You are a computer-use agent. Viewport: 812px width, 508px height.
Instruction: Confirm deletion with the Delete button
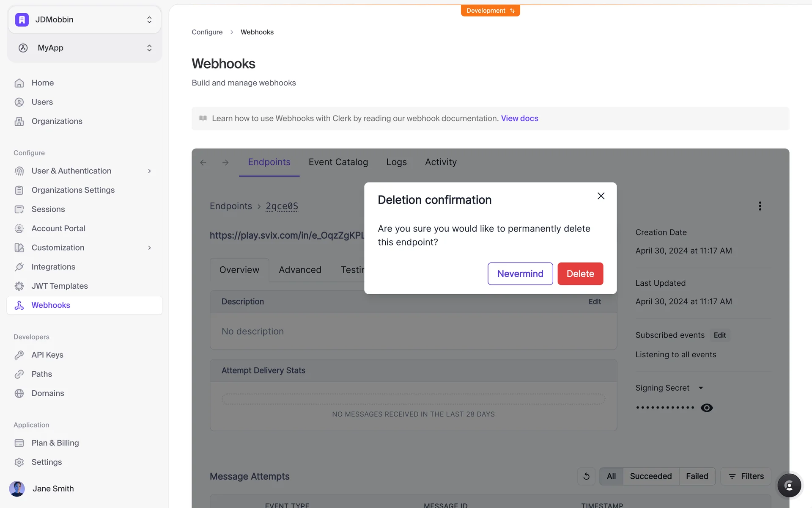pos(580,274)
